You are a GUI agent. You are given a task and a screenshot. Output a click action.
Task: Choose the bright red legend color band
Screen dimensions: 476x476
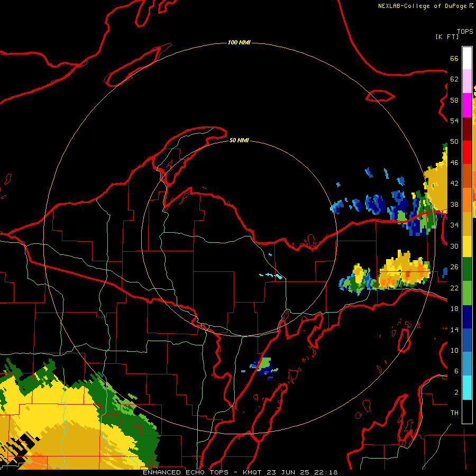(467, 152)
